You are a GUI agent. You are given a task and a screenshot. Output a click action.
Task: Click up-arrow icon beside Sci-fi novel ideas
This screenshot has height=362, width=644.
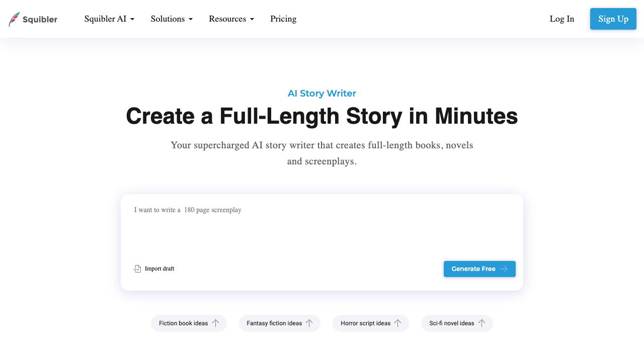(x=481, y=323)
